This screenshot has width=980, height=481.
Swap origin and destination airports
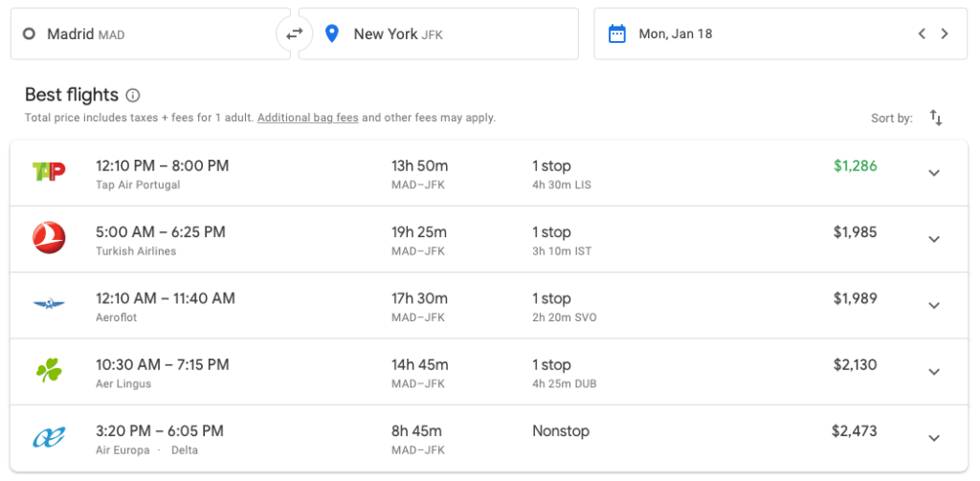pyautogui.click(x=294, y=34)
